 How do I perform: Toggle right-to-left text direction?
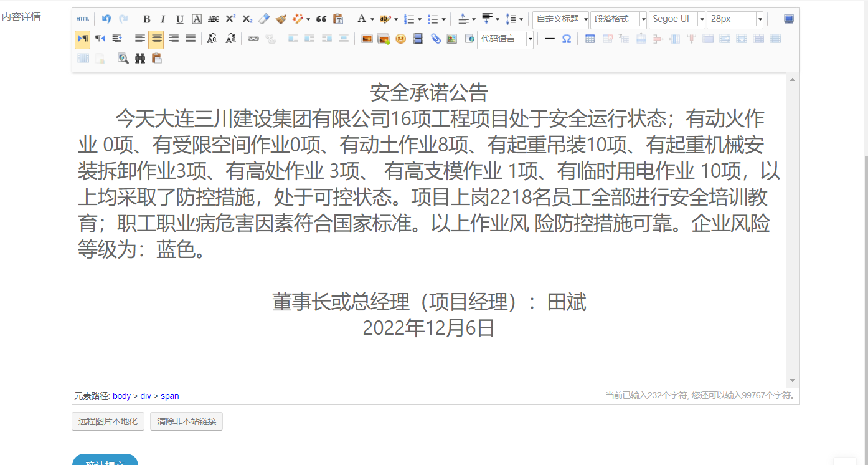pyautogui.click(x=100, y=39)
